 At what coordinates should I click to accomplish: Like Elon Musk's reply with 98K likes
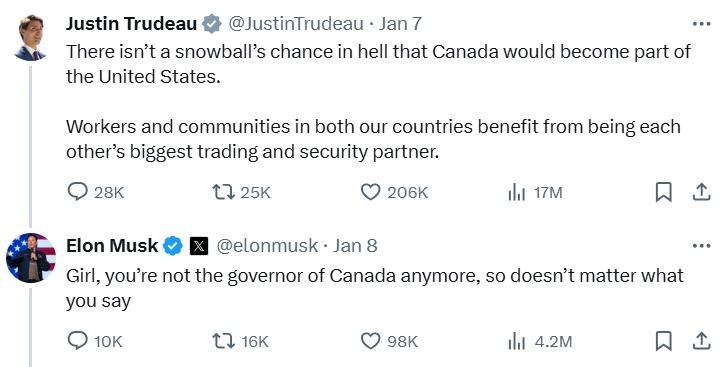[370, 341]
